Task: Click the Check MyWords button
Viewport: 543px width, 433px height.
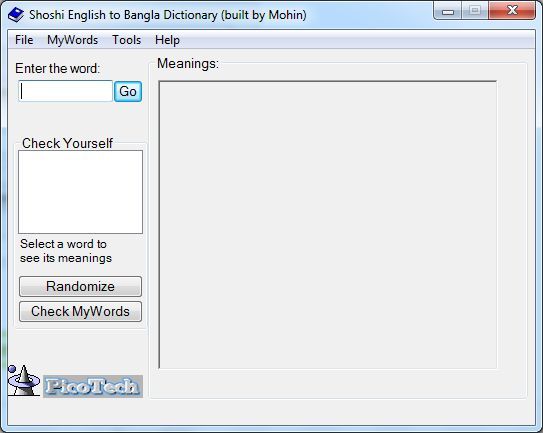Action: point(80,311)
